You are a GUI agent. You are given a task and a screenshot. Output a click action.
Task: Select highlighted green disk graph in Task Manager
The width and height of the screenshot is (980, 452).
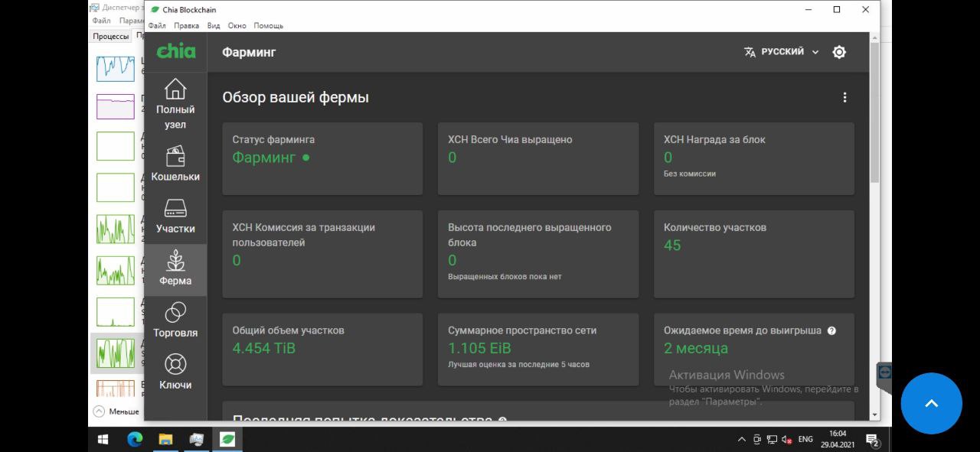(116, 353)
